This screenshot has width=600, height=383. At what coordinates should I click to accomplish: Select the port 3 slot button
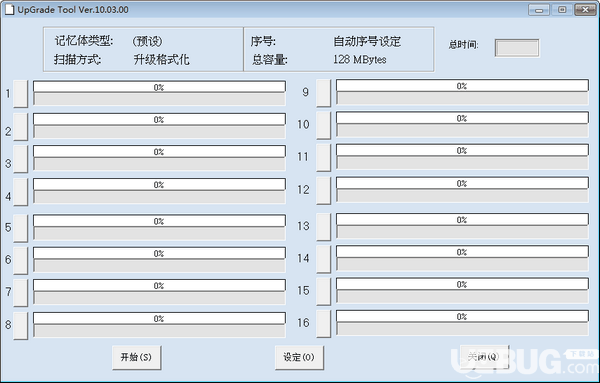21,159
